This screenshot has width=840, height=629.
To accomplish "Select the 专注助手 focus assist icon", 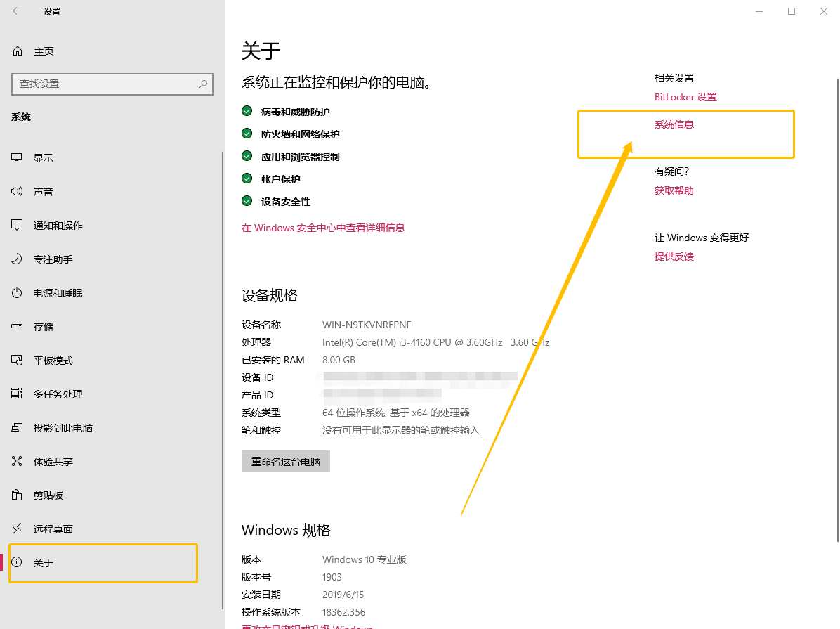I will 42,259.
